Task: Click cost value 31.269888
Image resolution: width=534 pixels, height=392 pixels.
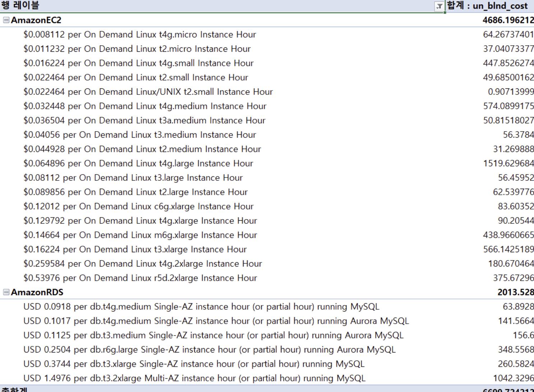Action: (514, 149)
